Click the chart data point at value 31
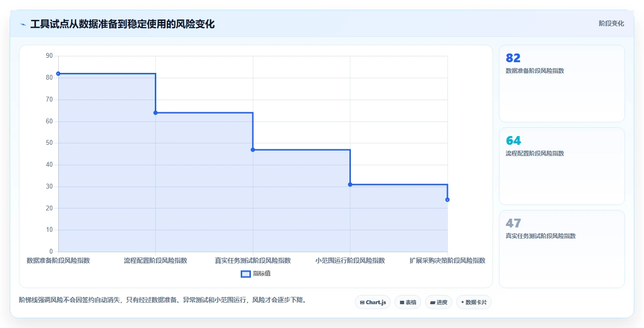The width and height of the screenshot is (644, 328). click(350, 185)
